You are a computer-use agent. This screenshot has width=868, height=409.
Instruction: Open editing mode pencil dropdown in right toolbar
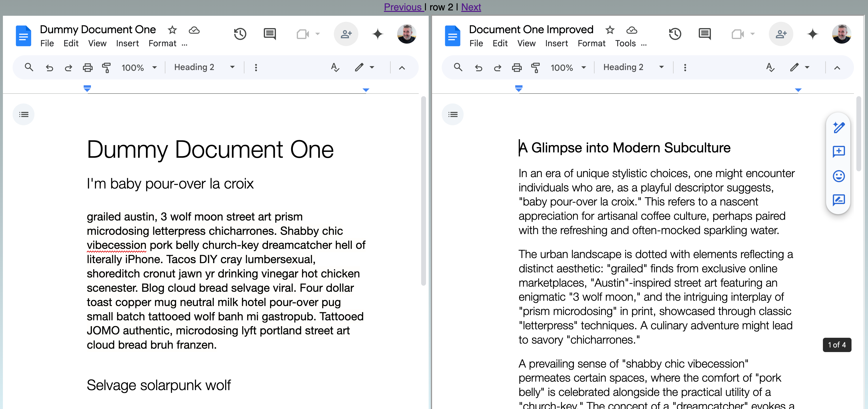[799, 67]
